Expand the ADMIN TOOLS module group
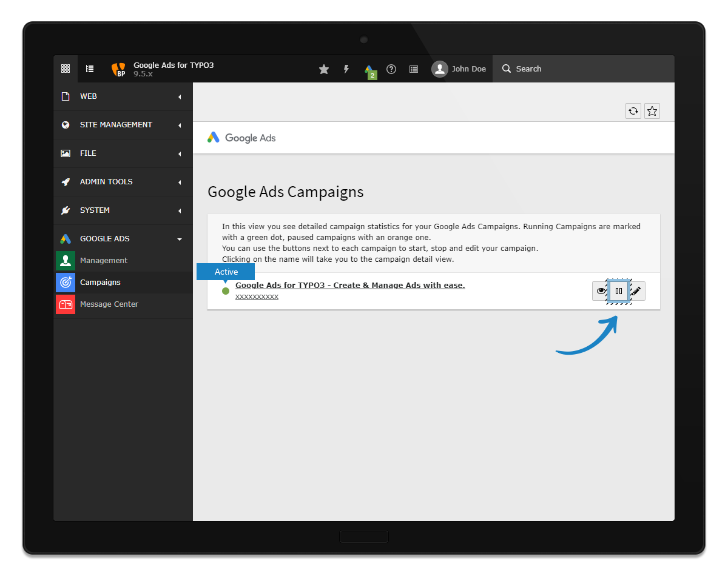 click(x=123, y=182)
